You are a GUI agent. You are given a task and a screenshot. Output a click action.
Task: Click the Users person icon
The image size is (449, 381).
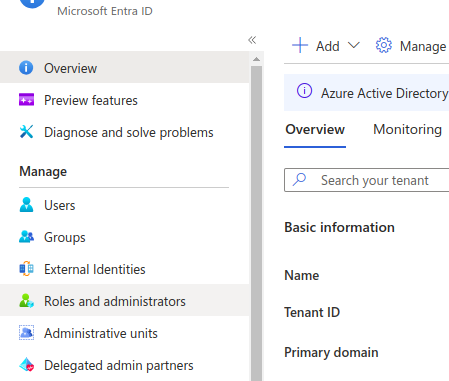pos(26,205)
